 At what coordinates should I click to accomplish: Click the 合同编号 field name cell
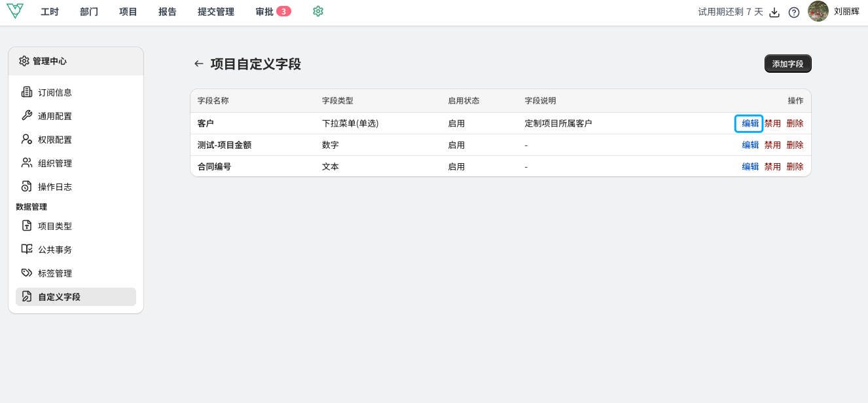214,166
